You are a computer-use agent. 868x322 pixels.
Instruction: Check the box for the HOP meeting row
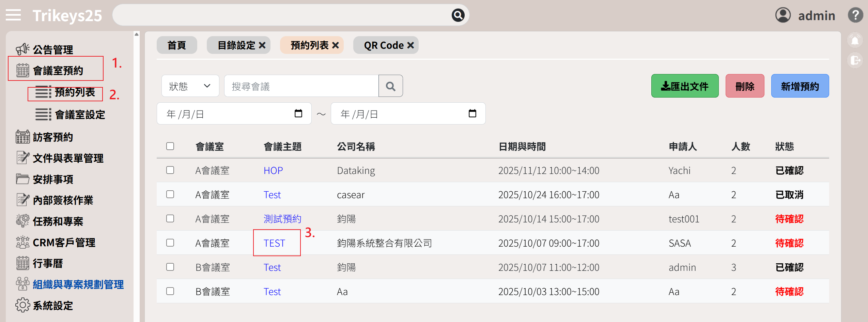tap(170, 170)
